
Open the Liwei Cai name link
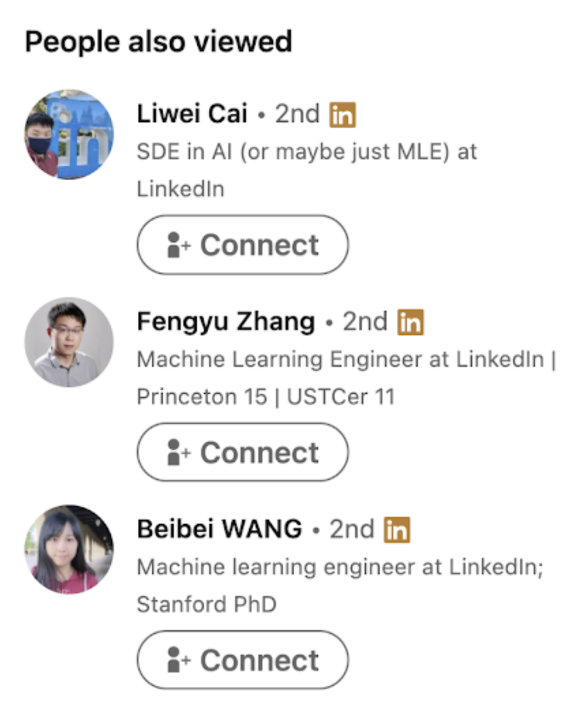pyautogui.click(x=192, y=114)
